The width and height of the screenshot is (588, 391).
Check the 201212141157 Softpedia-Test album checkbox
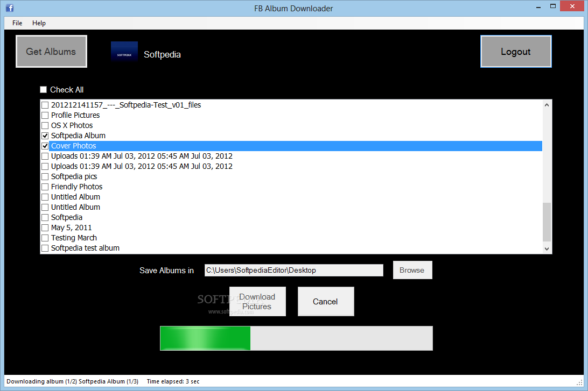[x=45, y=105]
